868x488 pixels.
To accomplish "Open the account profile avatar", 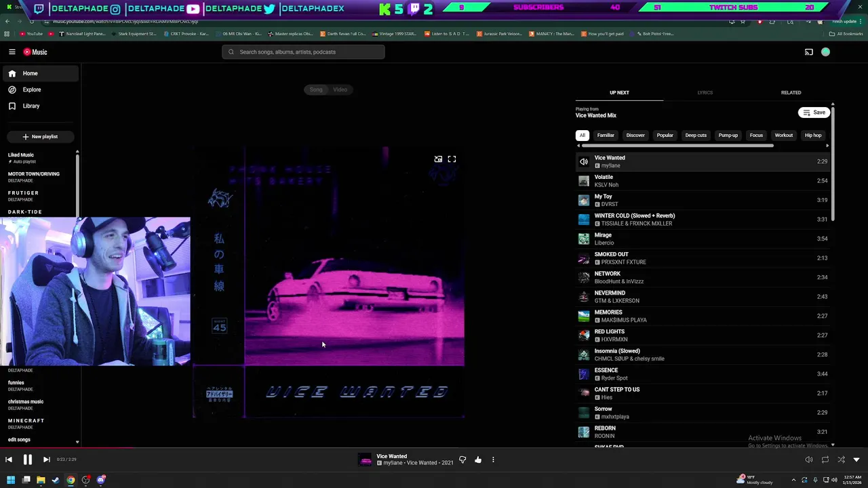I will [x=825, y=52].
